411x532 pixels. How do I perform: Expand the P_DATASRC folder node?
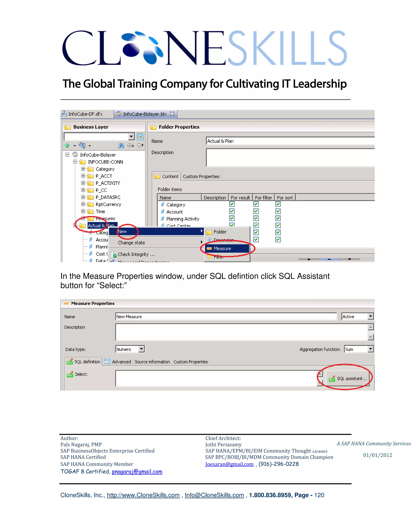[x=83, y=197]
